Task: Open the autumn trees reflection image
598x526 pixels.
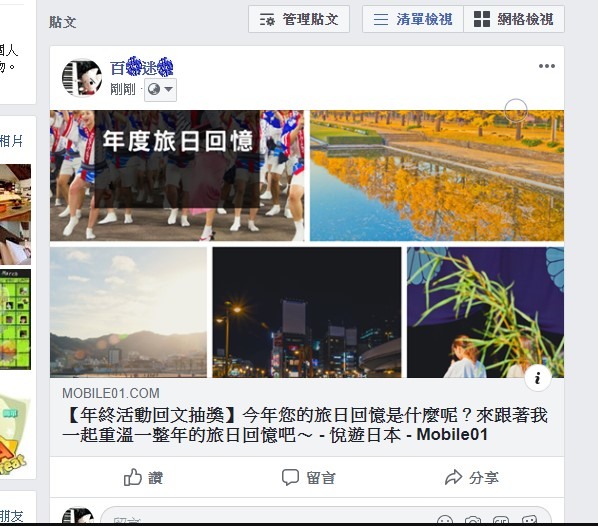Action: coord(437,175)
